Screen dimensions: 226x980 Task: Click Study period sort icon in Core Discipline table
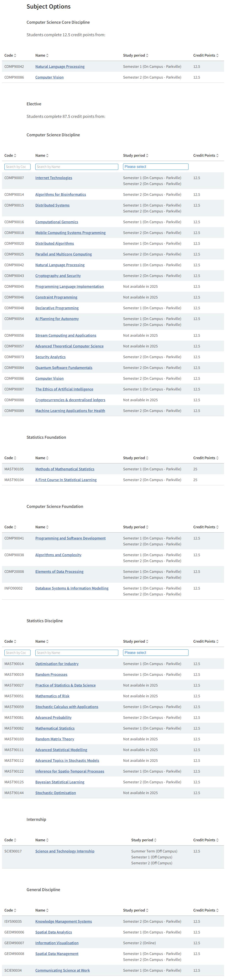click(147, 56)
